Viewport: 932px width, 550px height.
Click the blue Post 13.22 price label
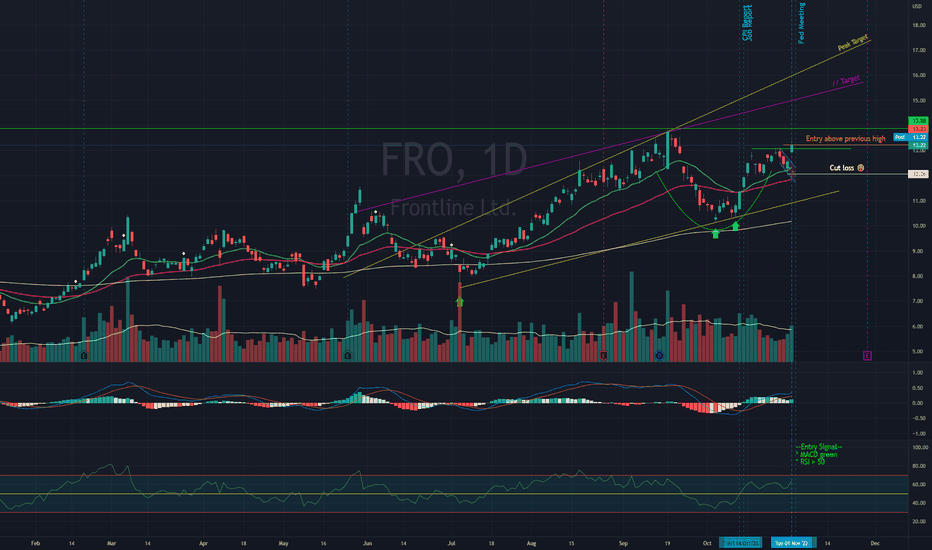click(911, 137)
